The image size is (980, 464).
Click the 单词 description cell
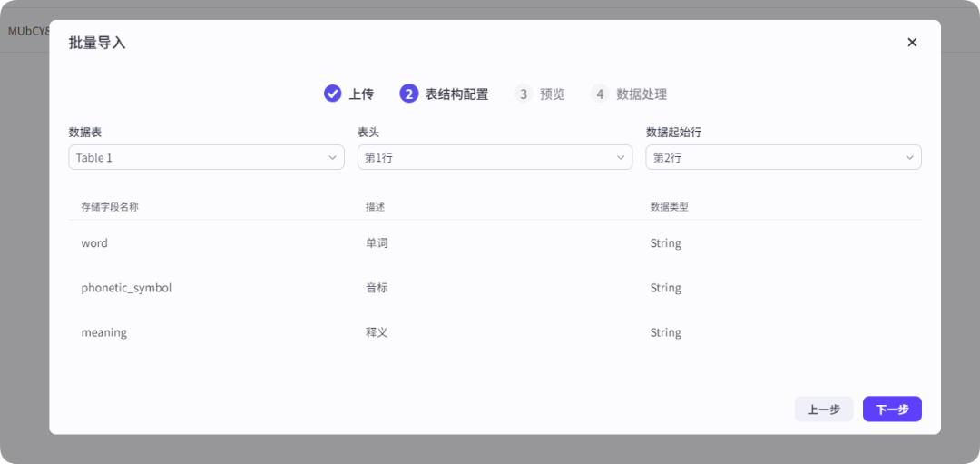pyautogui.click(x=377, y=243)
